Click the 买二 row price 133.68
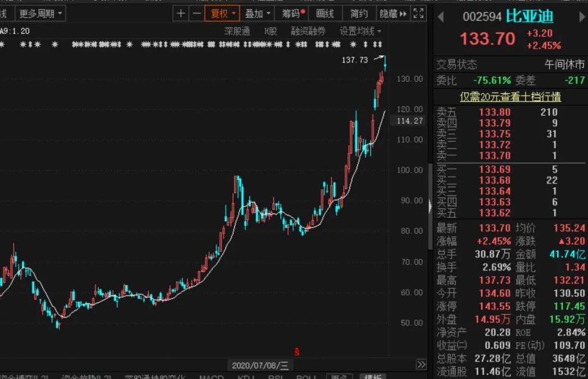 tap(494, 180)
